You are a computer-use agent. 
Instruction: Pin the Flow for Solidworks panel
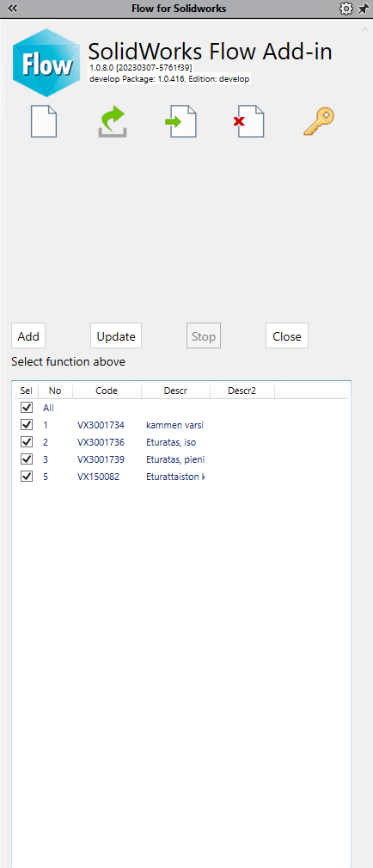[363, 9]
